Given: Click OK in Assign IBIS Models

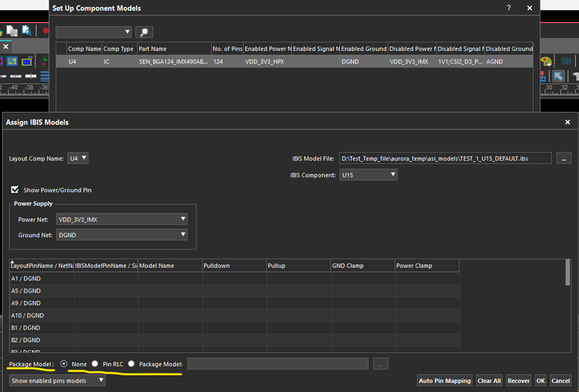Looking at the screenshot, I should click(x=540, y=381).
